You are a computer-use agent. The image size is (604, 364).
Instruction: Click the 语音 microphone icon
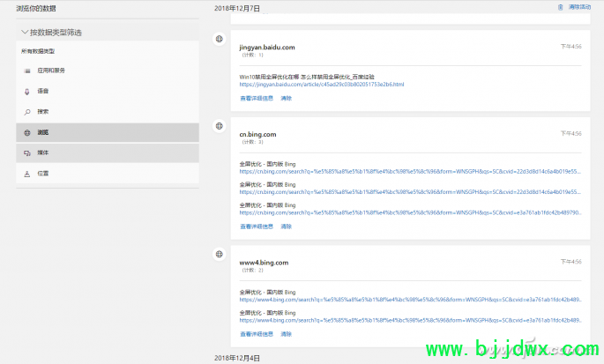tap(27, 92)
